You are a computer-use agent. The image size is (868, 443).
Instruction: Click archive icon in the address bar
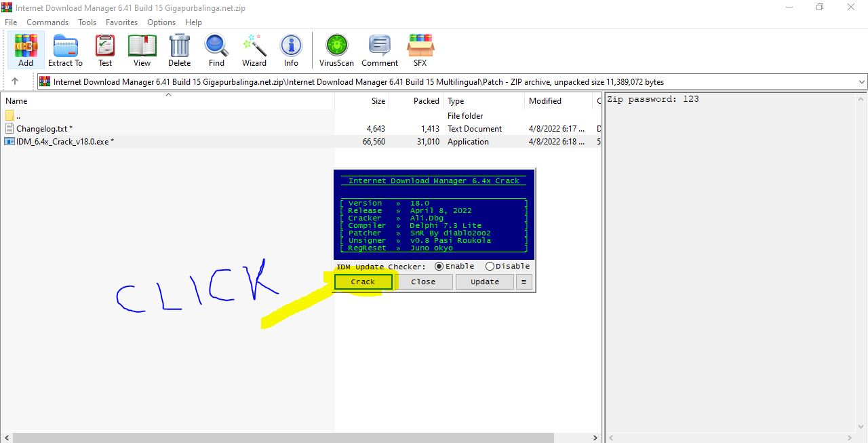[x=45, y=81]
